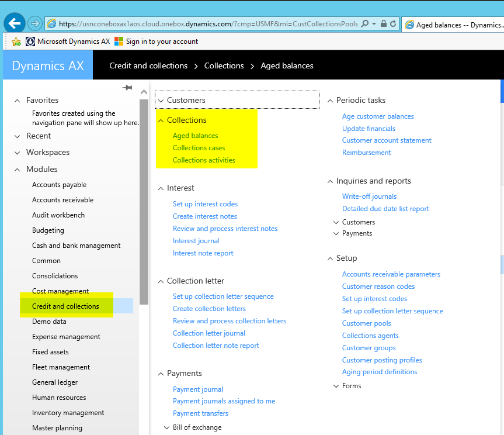504x435 pixels.
Task: Collapse the Favorites section
Action: [18, 101]
